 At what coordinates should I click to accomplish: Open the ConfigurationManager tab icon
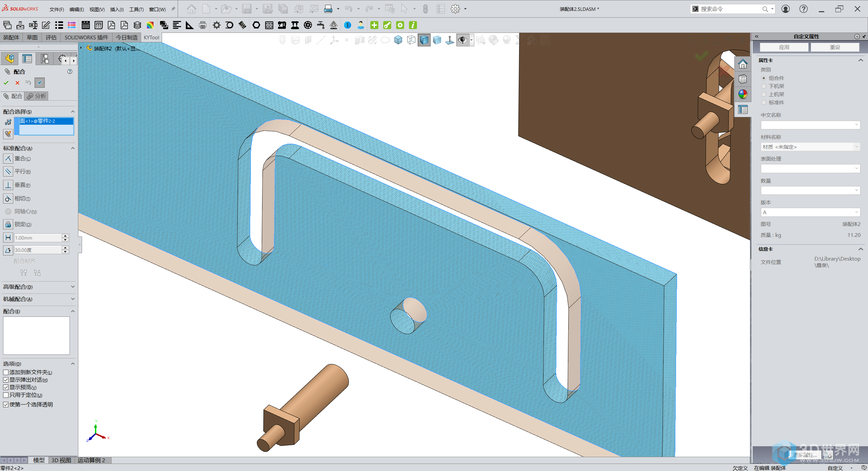(45, 59)
